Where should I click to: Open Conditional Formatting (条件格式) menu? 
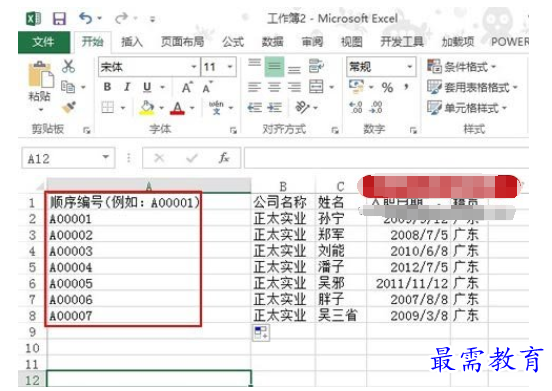tap(462, 66)
